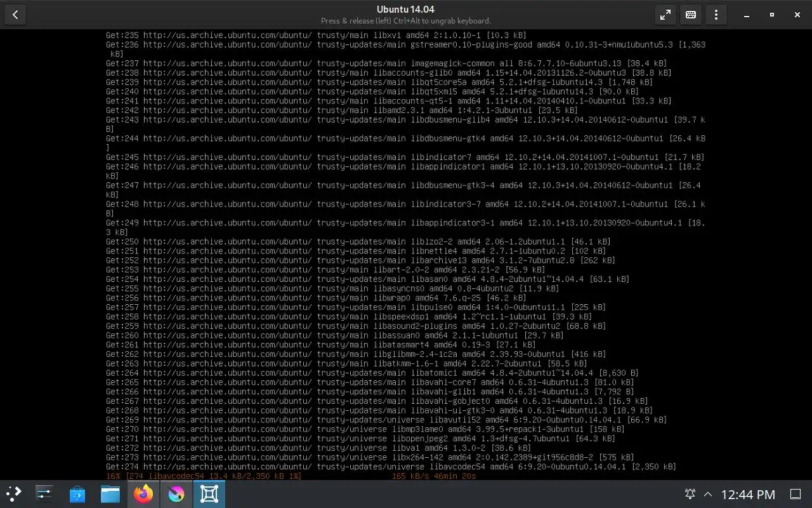Click the Get:274 libavcodec54 line

(x=391, y=467)
